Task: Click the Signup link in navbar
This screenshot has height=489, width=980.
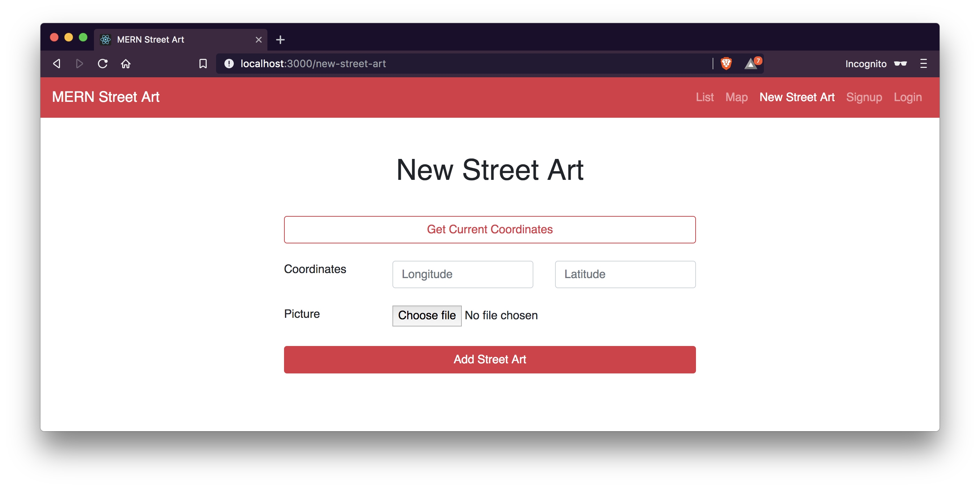Action: pos(864,97)
